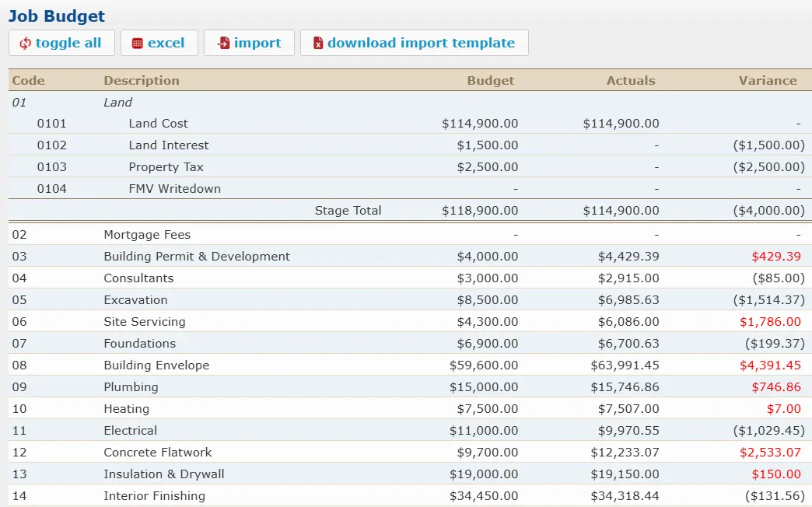This screenshot has width=812, height=507.
Task: Click Electrical actuals $9,970.55
Action: pos(628,430)
